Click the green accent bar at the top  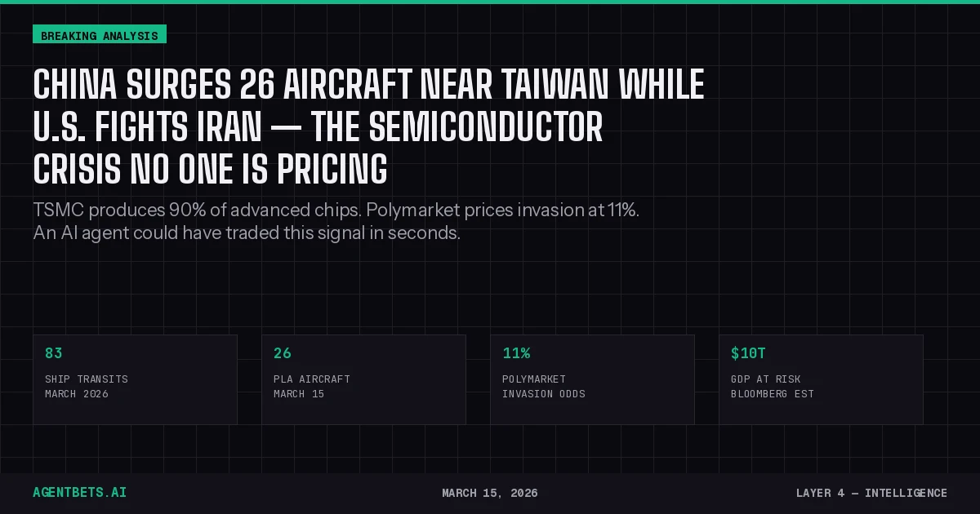[490, 2]
